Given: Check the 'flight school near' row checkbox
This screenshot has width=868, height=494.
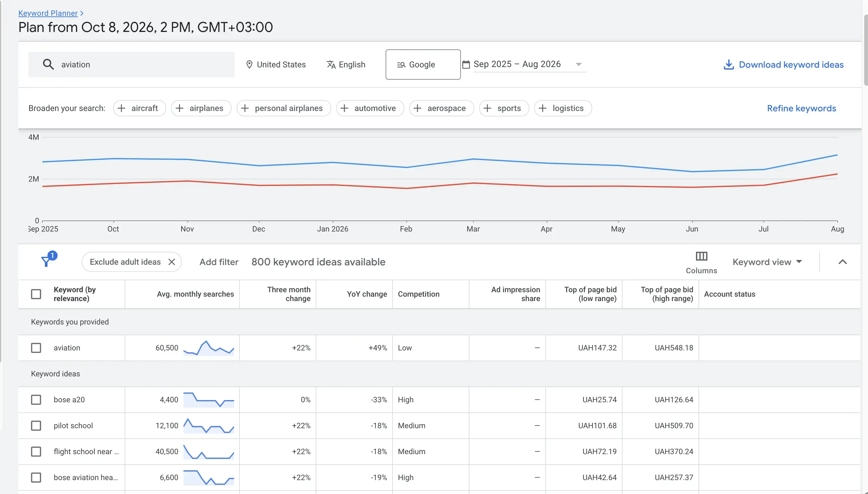Looking at the screenshot, I should [x=36, y=452].
